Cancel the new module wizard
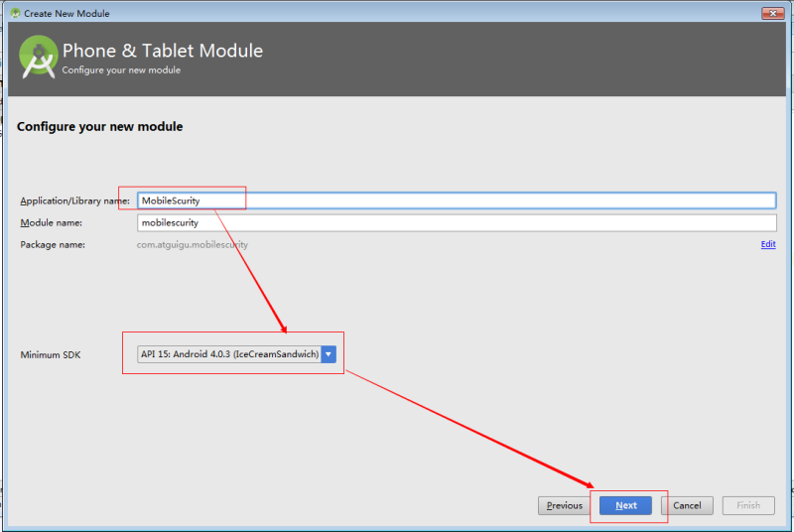The image size is (794, 532). point(687,505)
